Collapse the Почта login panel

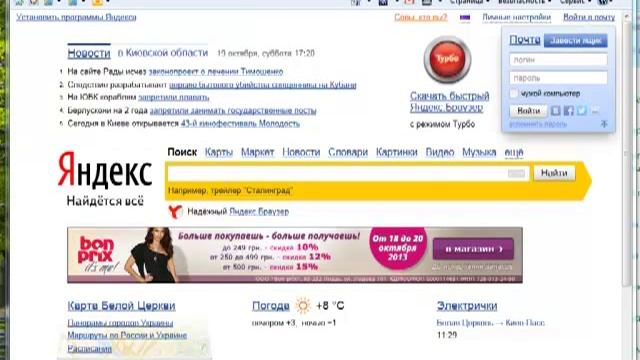(604, 124)
